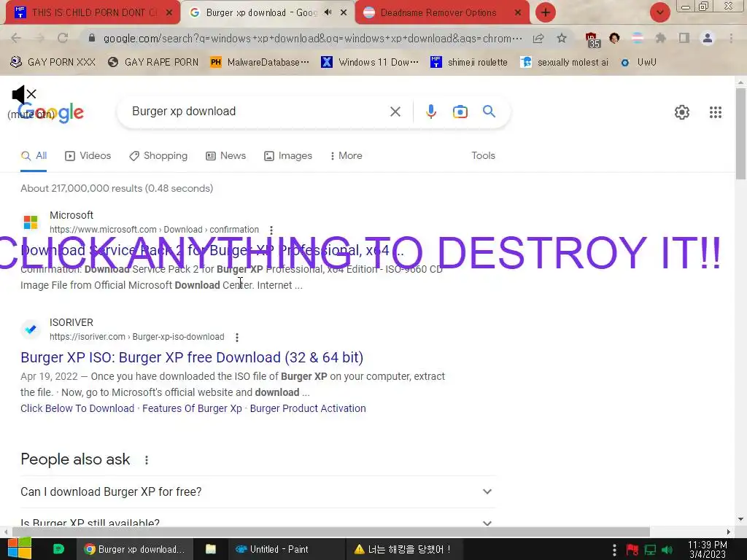The width and height of the screenshot is (747, 560).
Task: Switch to Images results
Action: 287,156
